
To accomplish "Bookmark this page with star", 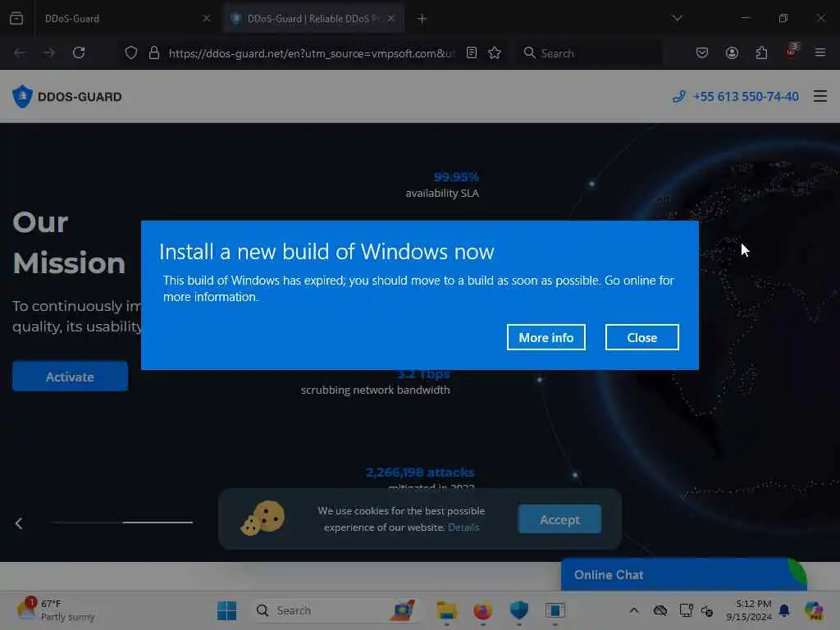I will (x=495, y=52).
